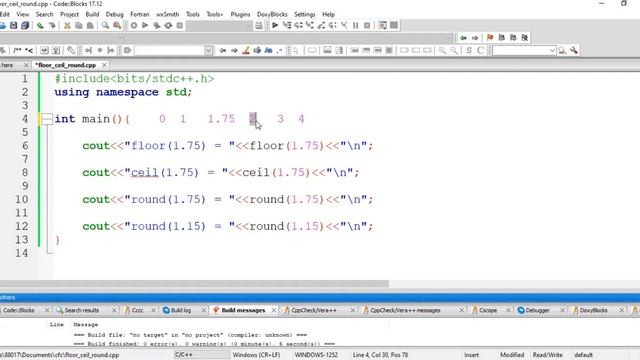Click the C comment toolbar icon
The height and width of the screenshot is (360, 640).
[x=480, y=50]
